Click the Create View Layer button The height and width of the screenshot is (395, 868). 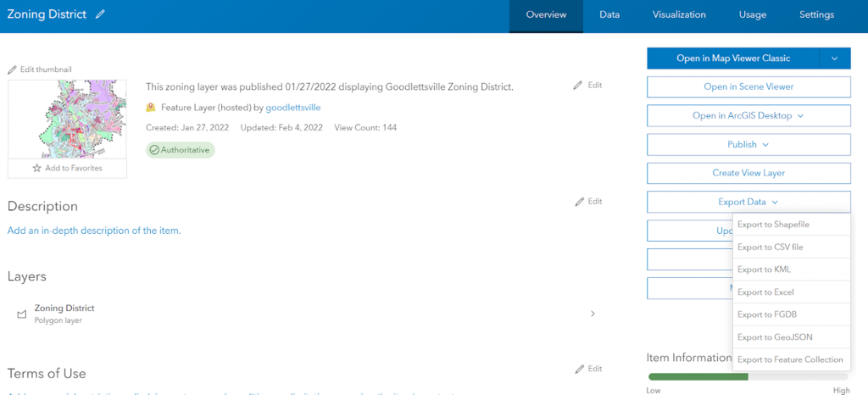coord(748,173)
